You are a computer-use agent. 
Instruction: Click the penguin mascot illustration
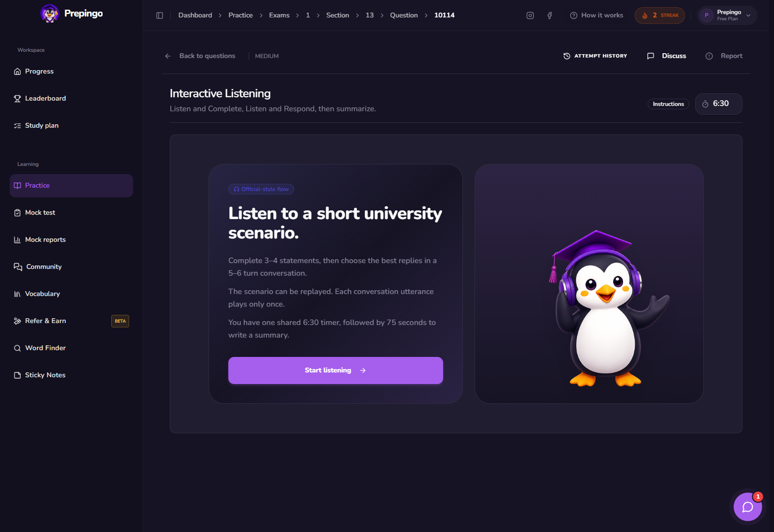(x=610, y=309)
